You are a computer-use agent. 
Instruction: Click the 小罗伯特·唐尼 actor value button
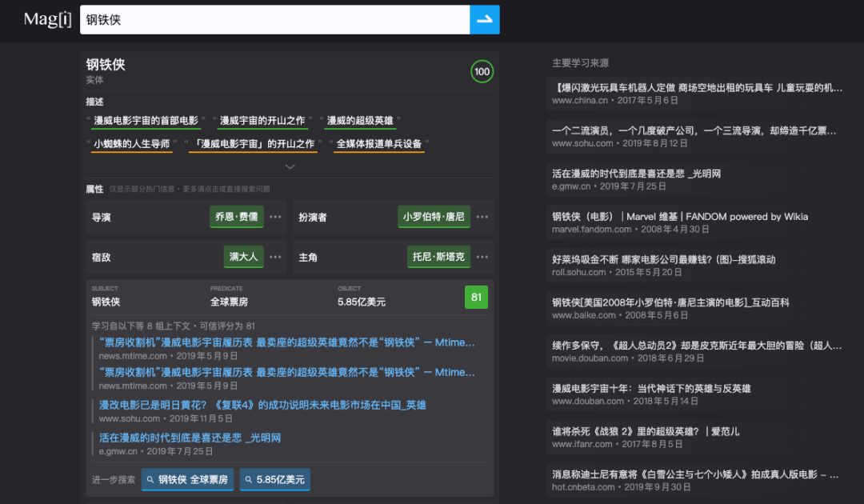point(434,217)
